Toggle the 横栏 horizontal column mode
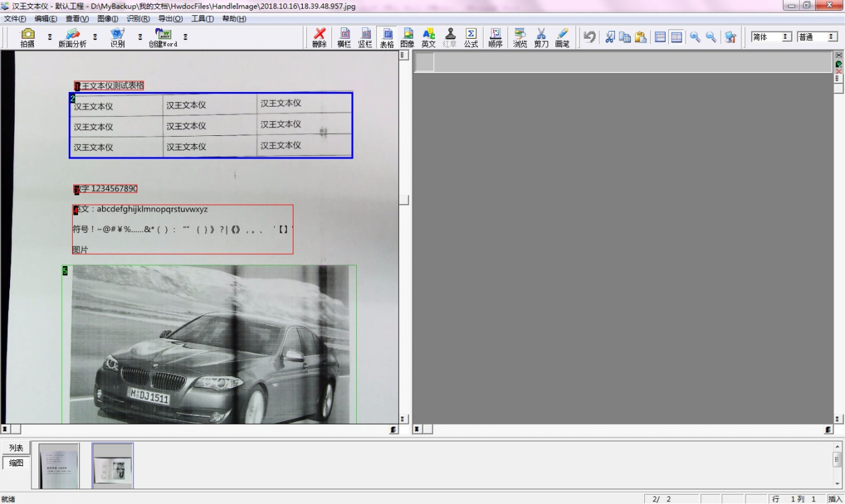The image size is (845, 504). [344, 37]
